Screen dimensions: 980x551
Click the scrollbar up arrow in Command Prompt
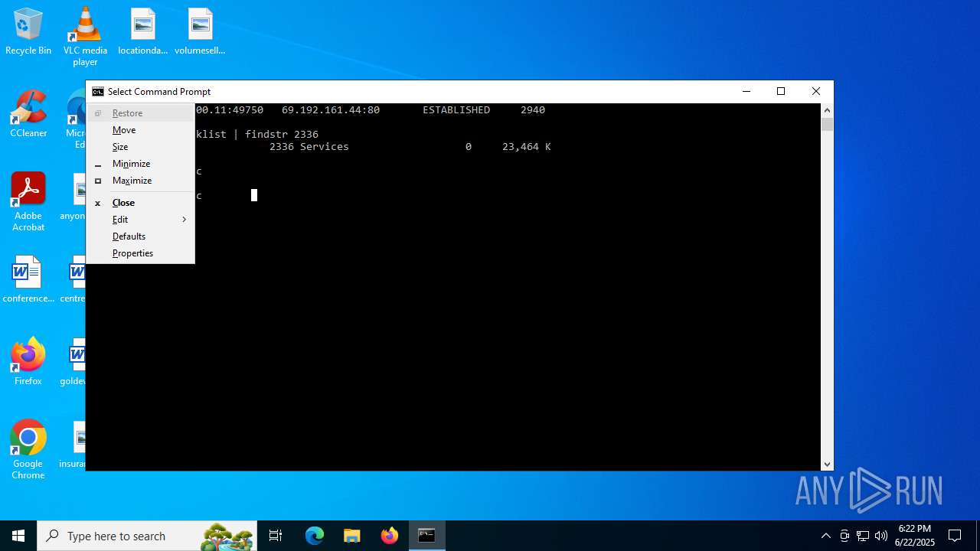pyautogui.click(x=827, y=109)
